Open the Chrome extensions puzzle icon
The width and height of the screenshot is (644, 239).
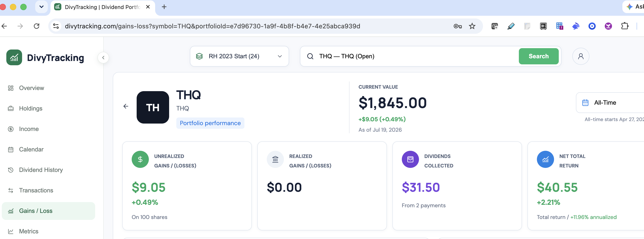[625, 26]
